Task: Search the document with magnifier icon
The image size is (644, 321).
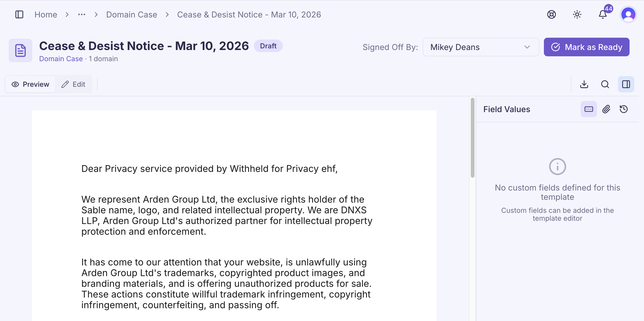Action: (605, 84)
